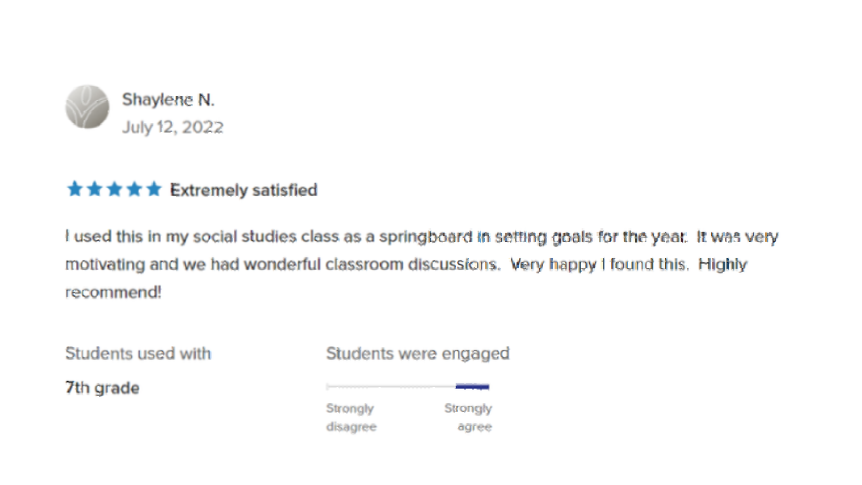Select the third rating star
The image size is (862, 485).
point(114,189)
